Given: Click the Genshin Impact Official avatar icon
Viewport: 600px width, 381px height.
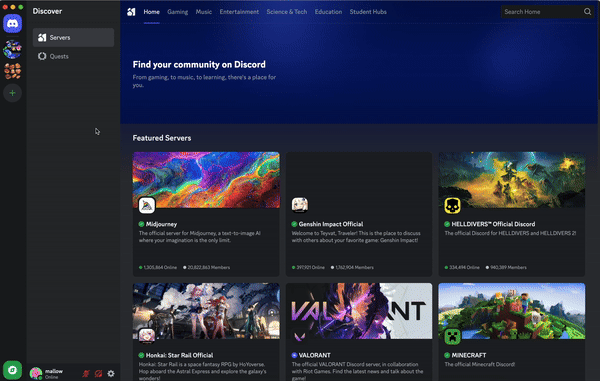Looking at the screenshot, I should click(300, 205).
